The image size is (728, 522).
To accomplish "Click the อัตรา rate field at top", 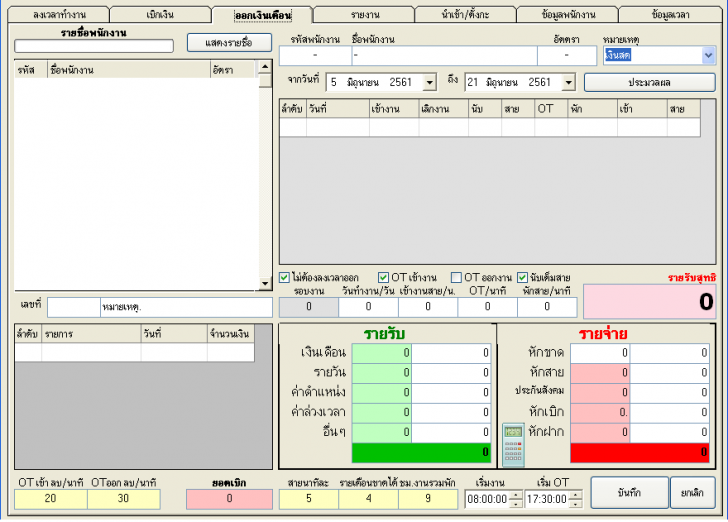I will (x=567, y=56).
